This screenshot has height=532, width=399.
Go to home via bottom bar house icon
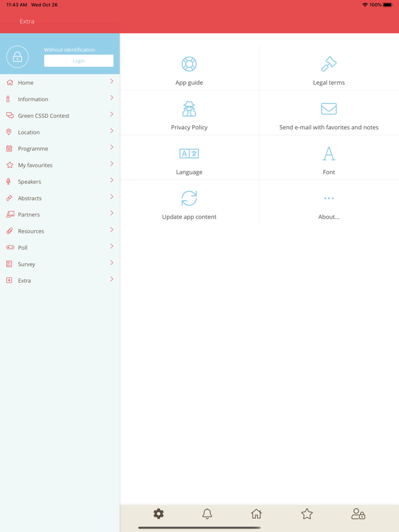(256, 514)
